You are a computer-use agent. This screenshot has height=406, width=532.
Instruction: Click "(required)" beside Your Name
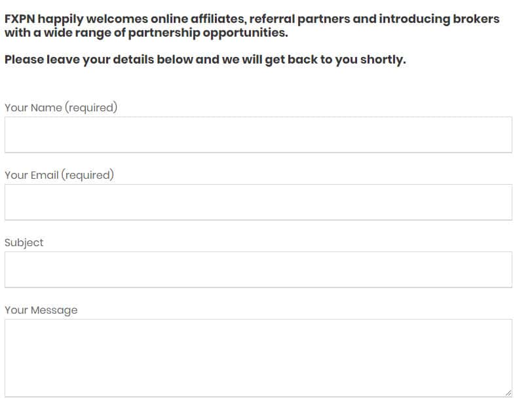91,107
